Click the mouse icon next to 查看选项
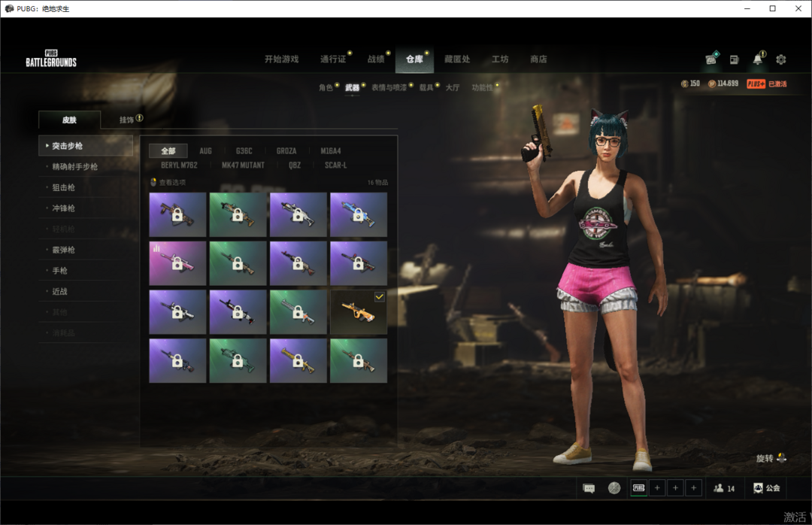The width and height of the screenshot is (812, 525). tap(153, 182)
